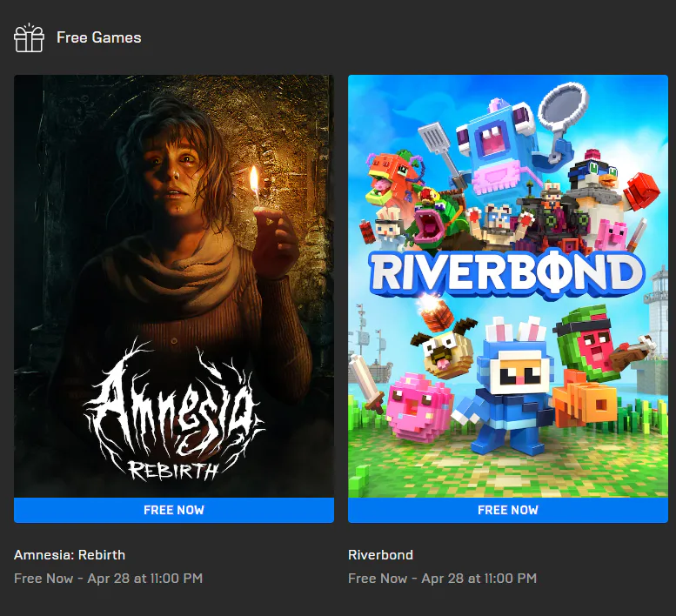Screen dimensions: 676x616
Task: Click the REBIRTH subtitle on Amnesia cover
Action: (x=174, y=470)
